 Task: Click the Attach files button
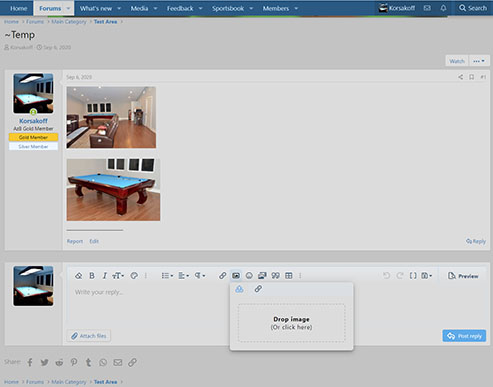(89, 336)
